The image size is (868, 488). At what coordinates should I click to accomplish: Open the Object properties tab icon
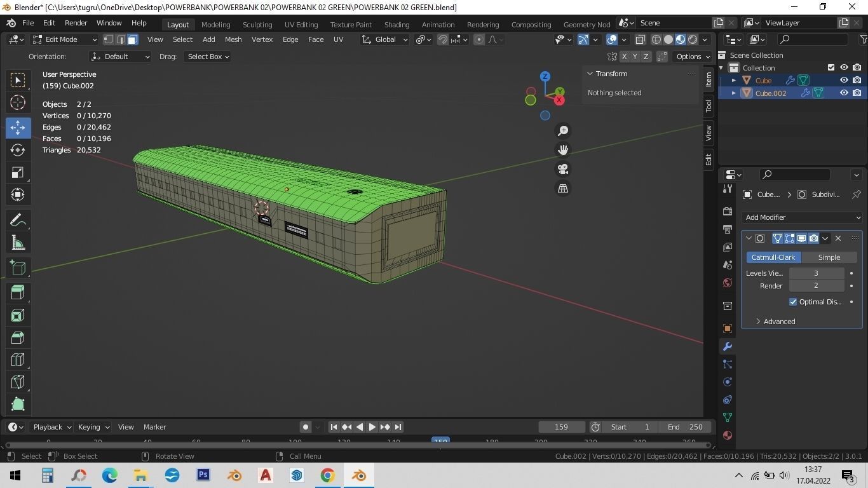[728, 329]
